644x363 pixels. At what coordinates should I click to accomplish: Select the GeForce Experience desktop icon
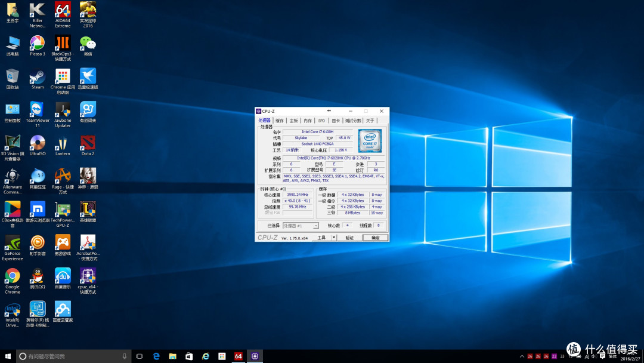click(13, 248)
